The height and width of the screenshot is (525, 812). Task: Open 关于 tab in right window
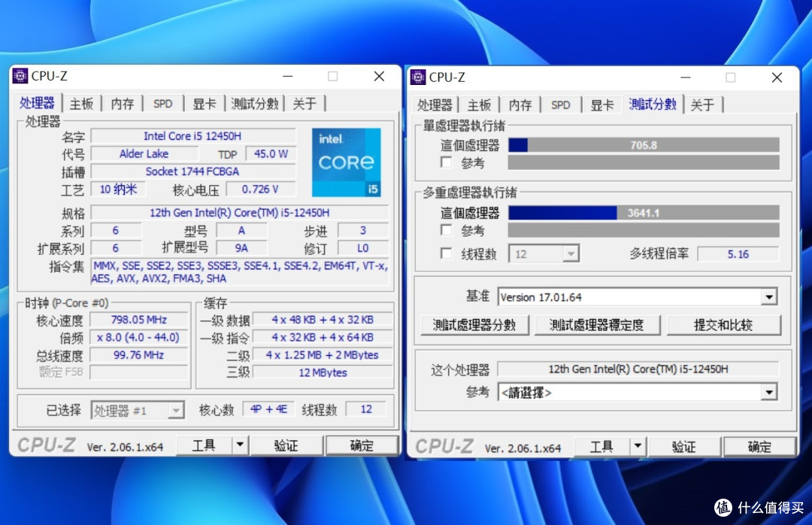pyautogui.click(x=702, y=105)
